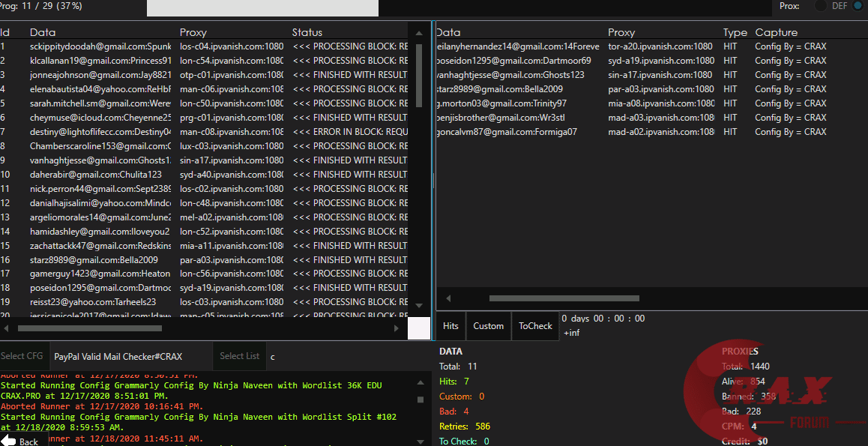This screenshot has width=868, height=446.
Task: Select the blue radio button right of DEF
Action: pyautogui.click(x=858, y=6)
